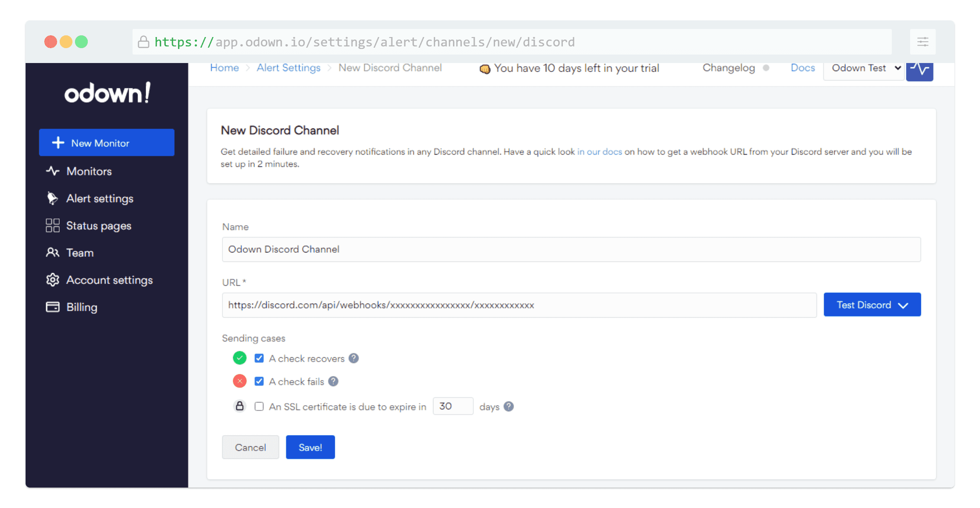
Task: Follow the 'in our docs' link
Action: [599, 152]
